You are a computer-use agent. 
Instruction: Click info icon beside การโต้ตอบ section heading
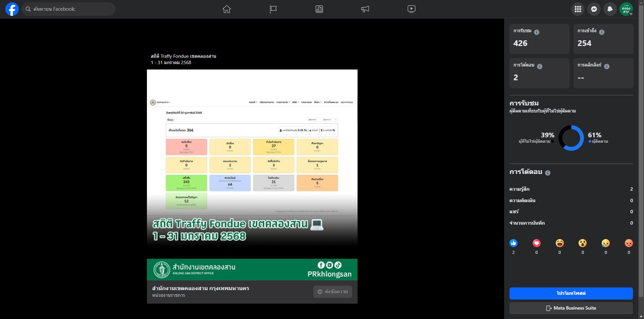[x=548, y=173]
